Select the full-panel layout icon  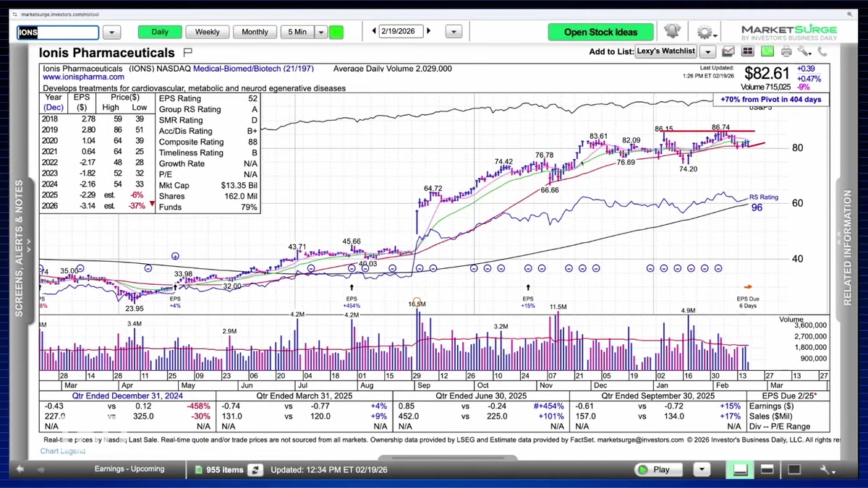[794, 470]
